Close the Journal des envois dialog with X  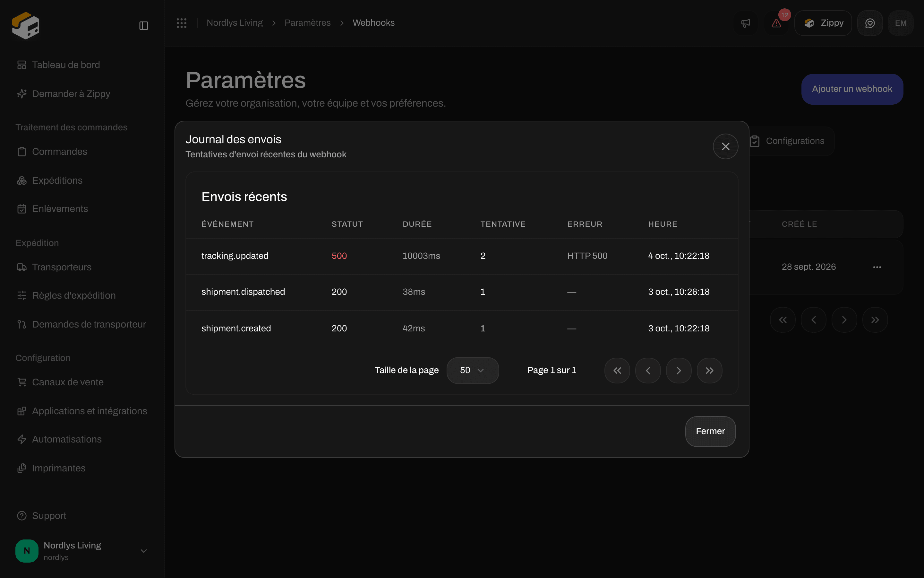pyautogui.click(x=725, y=146)
